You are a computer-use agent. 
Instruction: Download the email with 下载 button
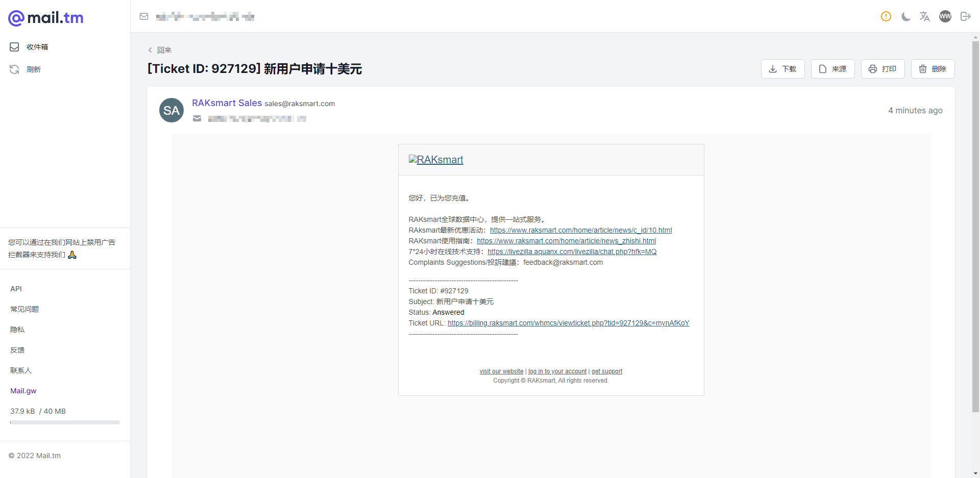(x=783, y=69)
